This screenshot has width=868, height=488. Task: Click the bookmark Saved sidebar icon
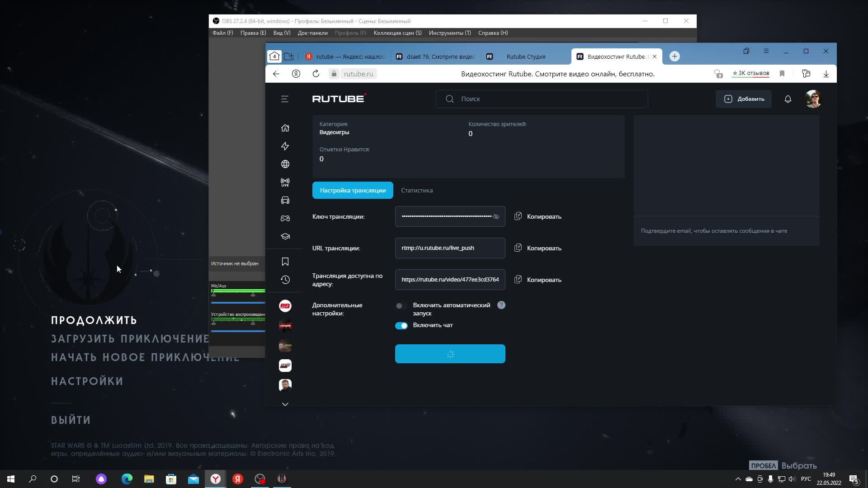point(285,262)
